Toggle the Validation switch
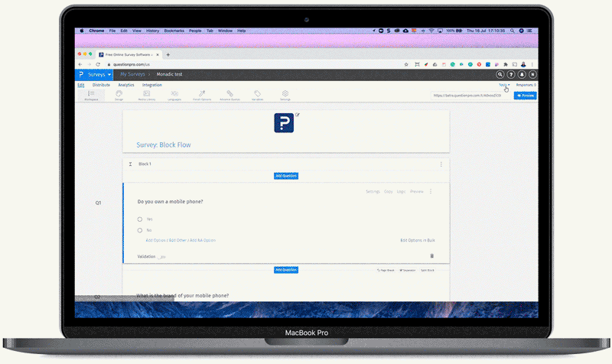 click(x=161, y=256)
